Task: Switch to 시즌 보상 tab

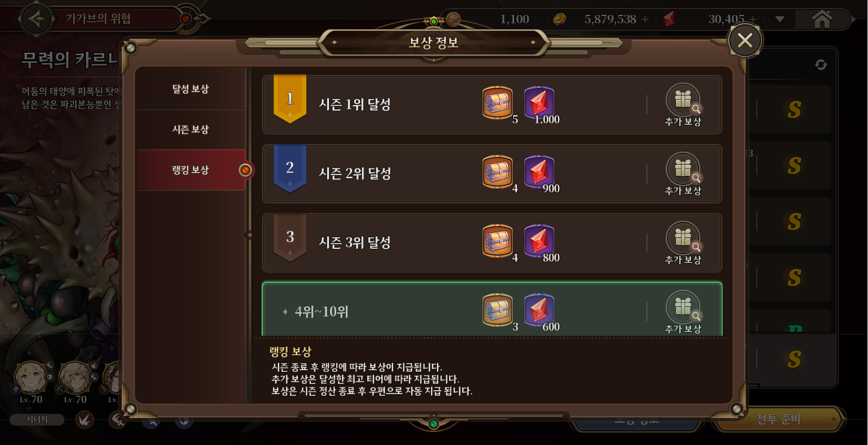Action: 190,130
